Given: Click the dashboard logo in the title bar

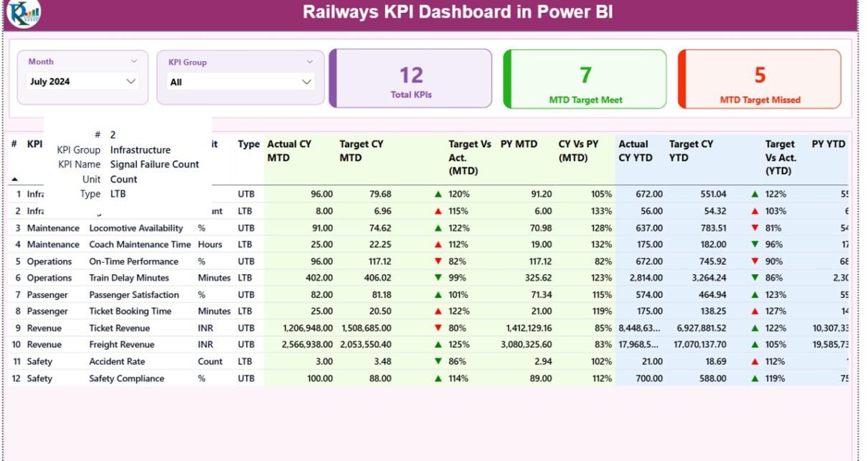Looking at the screenshot, I should coord(24,14).
